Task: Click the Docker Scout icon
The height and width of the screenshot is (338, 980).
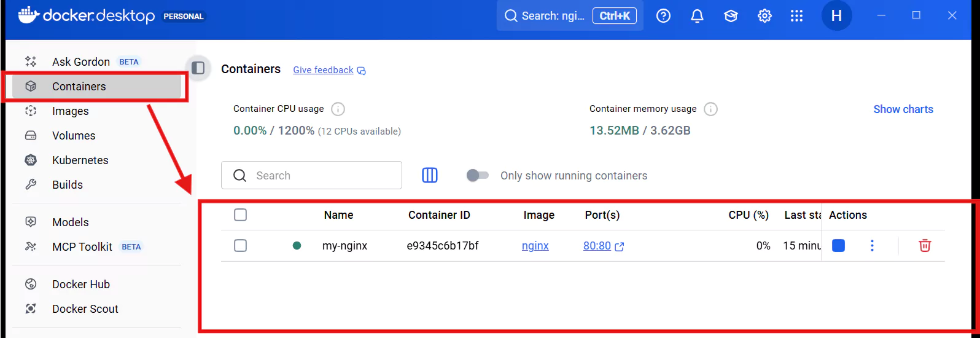Action: [x=31, y=309]
